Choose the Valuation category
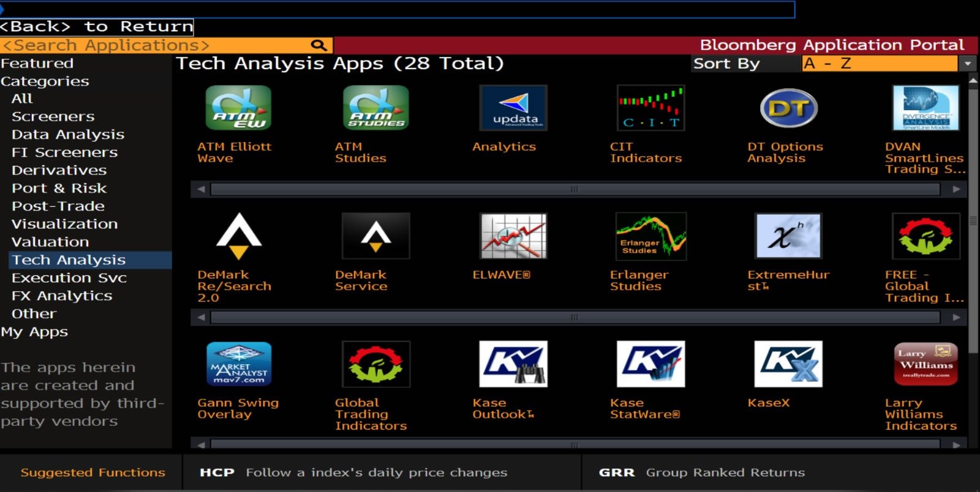 coord(50,242)
